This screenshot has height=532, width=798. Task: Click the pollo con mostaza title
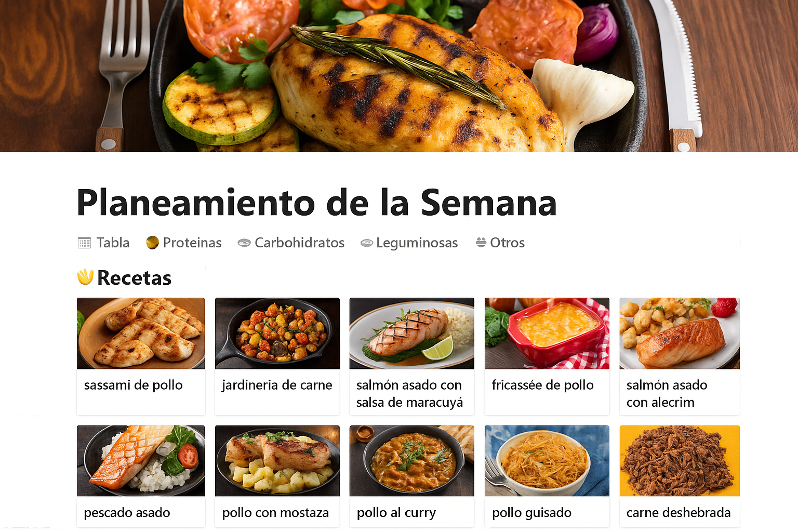275,513
